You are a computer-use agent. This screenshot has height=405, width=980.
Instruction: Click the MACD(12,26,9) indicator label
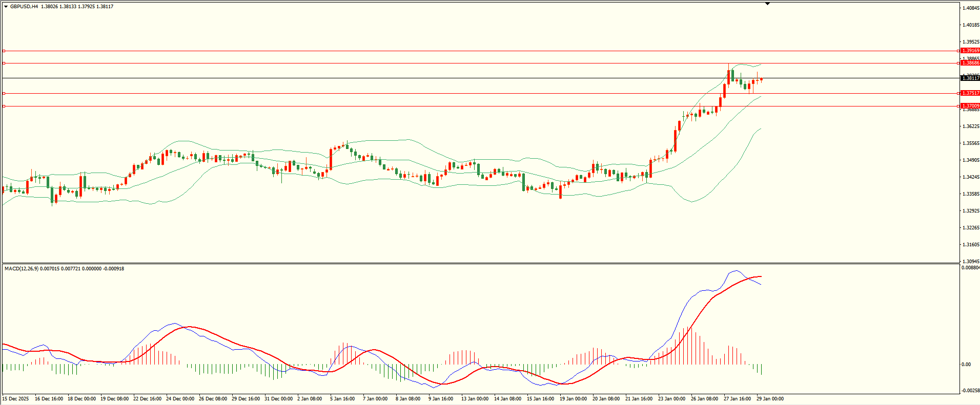(21, 269)
